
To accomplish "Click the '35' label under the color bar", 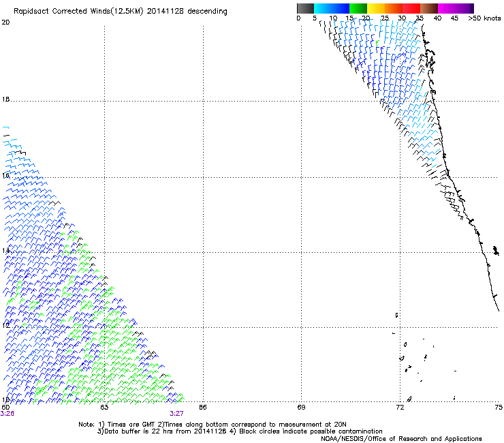I will 420,18.
